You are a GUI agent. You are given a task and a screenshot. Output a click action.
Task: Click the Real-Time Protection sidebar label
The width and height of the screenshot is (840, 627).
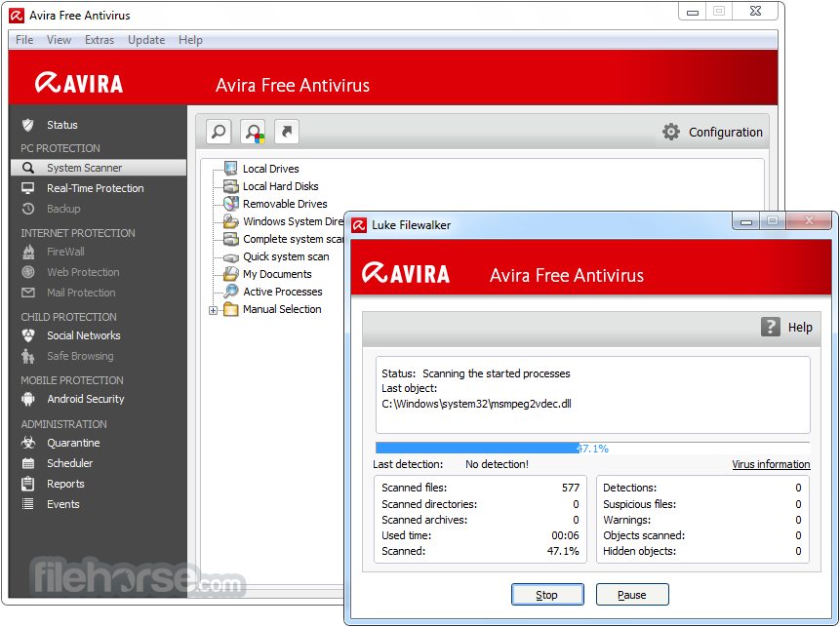(95, 188)
